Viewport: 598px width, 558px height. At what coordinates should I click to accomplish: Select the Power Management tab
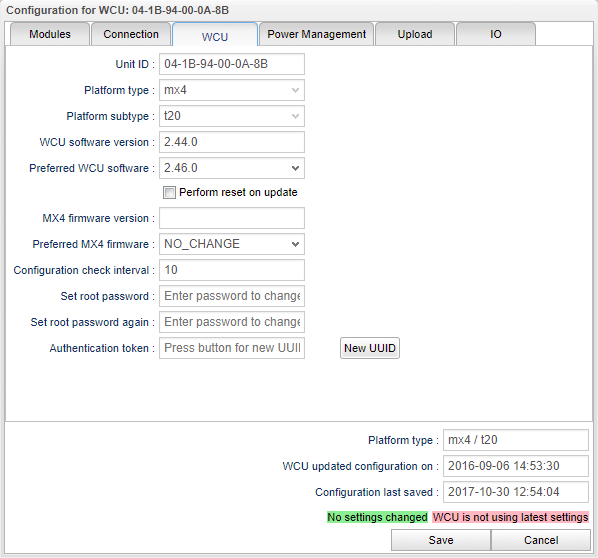tap(317, 34)
